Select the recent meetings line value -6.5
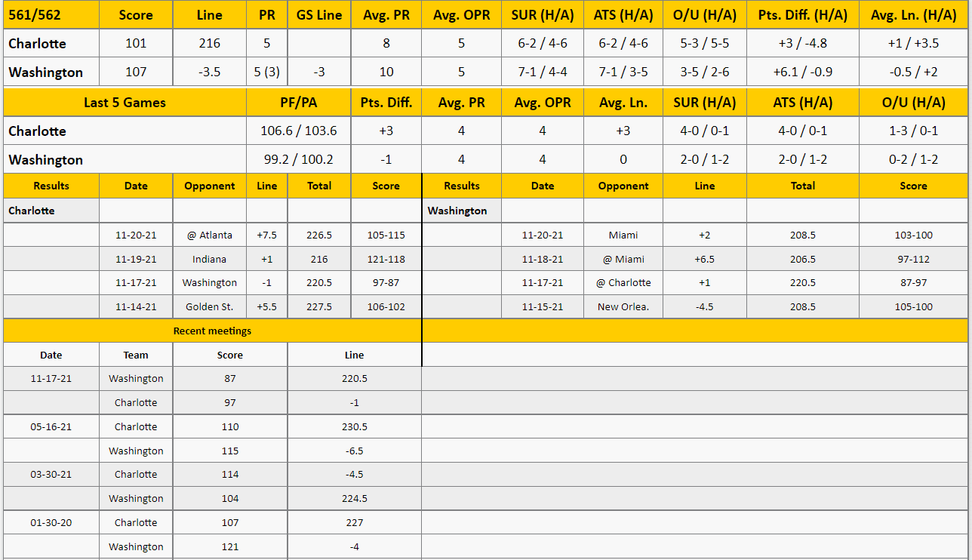 pyautogui.click(x=354, y=451)
